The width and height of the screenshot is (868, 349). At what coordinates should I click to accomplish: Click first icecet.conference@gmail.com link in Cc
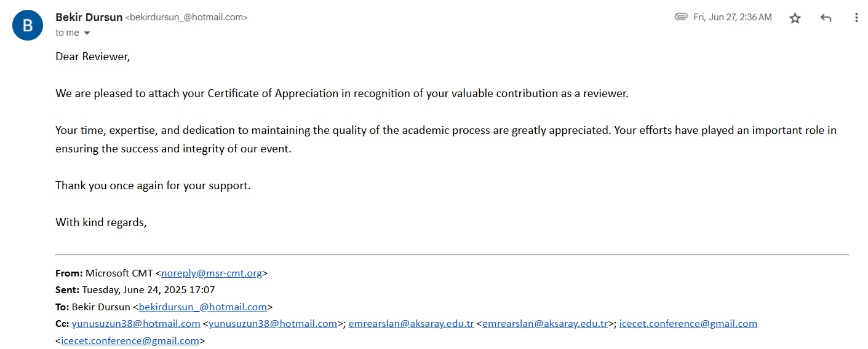tap(688, 323)
